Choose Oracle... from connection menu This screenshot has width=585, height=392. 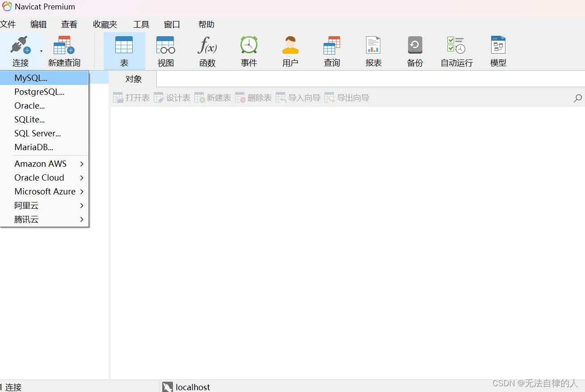(x=45, y=105)
